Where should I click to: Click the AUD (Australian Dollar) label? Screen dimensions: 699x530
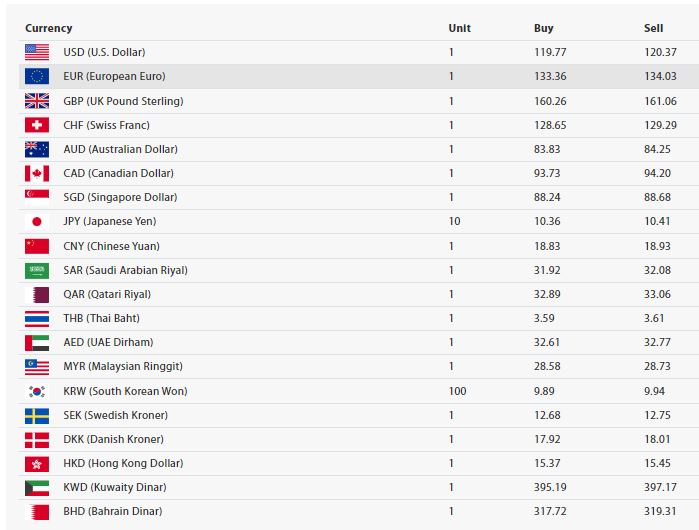click(x=120, y=149)
